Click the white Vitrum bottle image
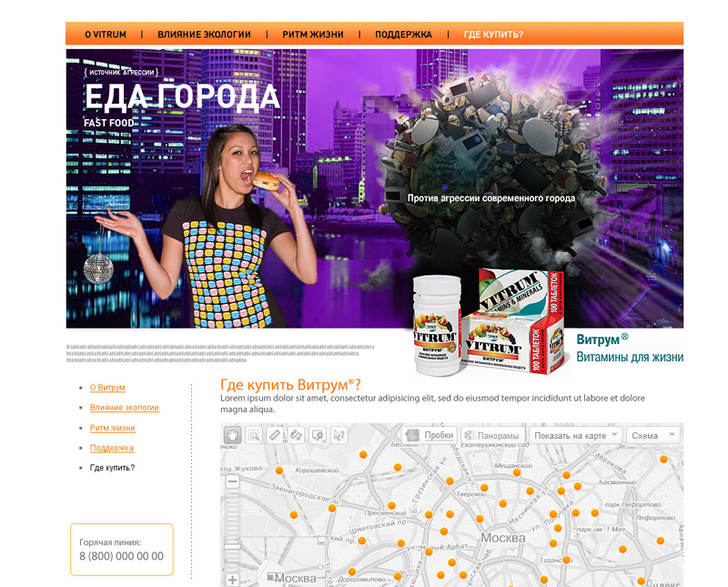728x587 pixels. point(436,325)
